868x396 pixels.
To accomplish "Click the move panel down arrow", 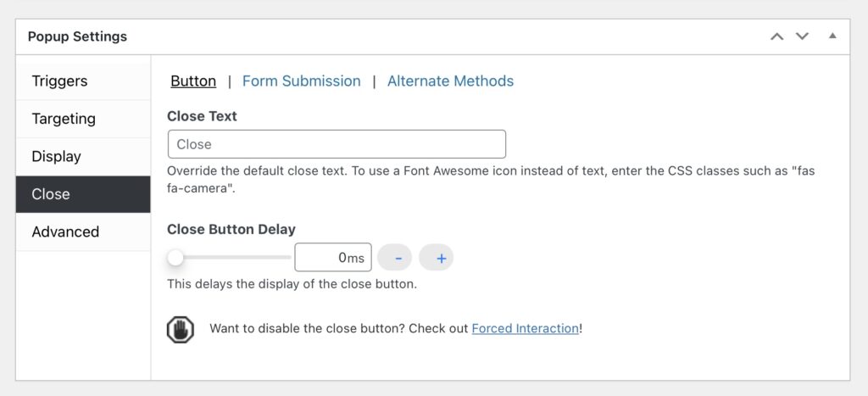I will [x=802, y=36].
